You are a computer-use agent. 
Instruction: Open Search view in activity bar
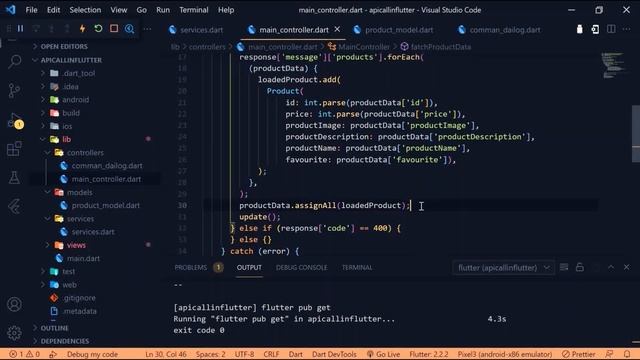[15, 62]
